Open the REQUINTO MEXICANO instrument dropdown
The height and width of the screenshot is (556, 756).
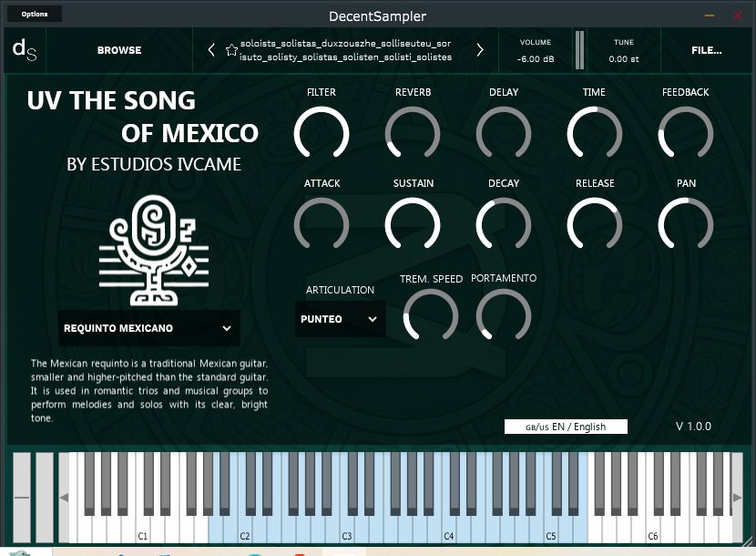[149, 328]
